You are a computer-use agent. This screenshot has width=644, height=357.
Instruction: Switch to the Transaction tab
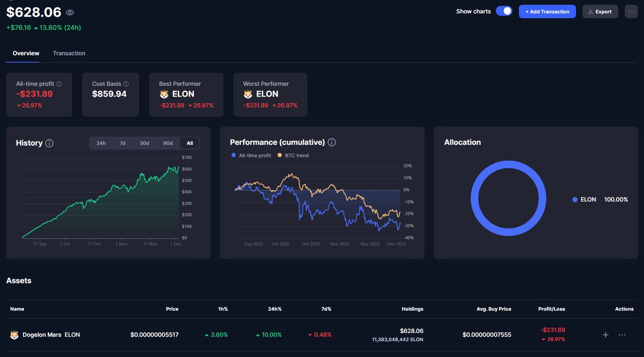click(x=69, y=53)
